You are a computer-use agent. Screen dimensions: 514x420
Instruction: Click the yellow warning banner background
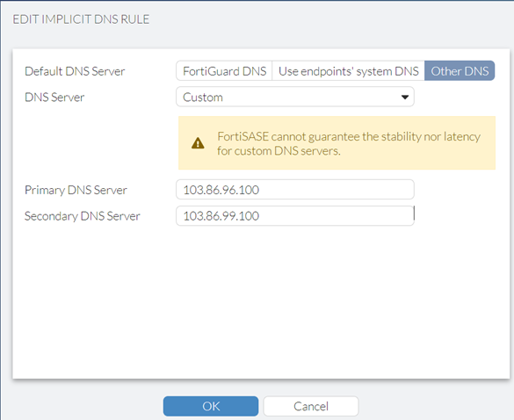[x=337, y=143]
